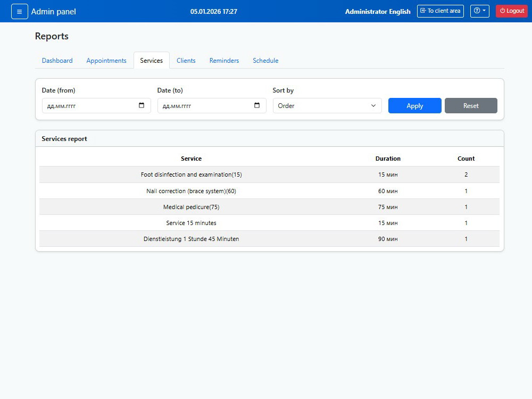Click the Reset filters button
This screenshot has width=532, height=399.
471,105
